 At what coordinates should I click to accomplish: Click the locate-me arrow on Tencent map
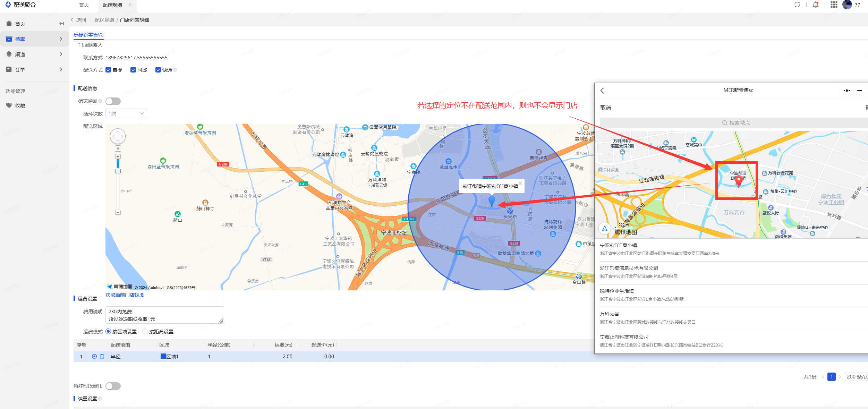coord(605,228)
